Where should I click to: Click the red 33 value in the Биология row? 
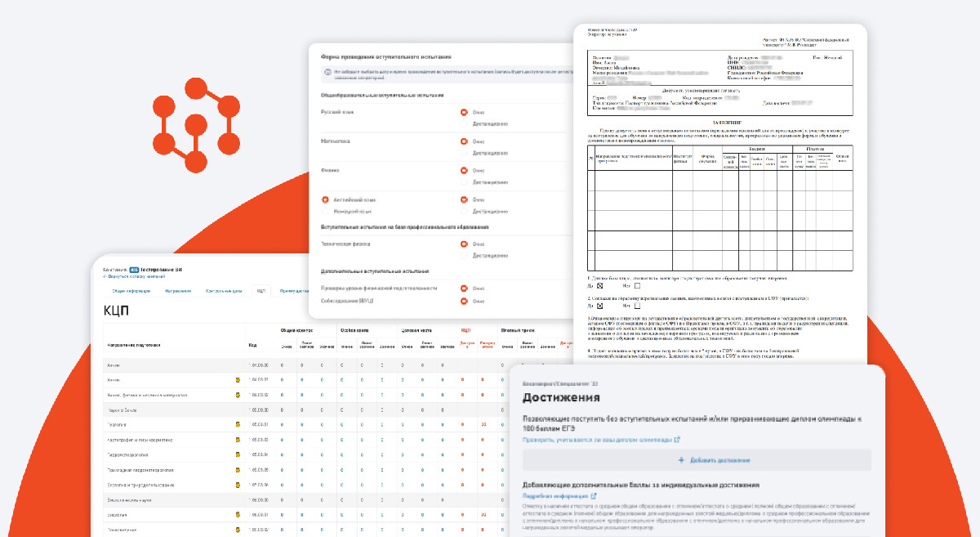[484, 515]
